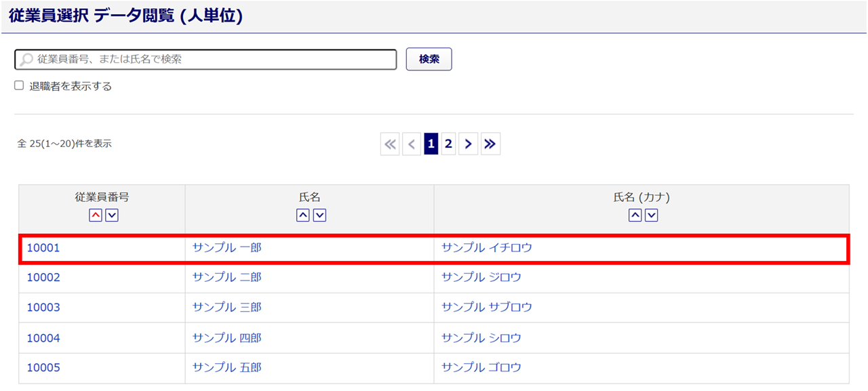Select employee サンプル 二郎
Screen dimensions: 868x391
coord(227,277)
